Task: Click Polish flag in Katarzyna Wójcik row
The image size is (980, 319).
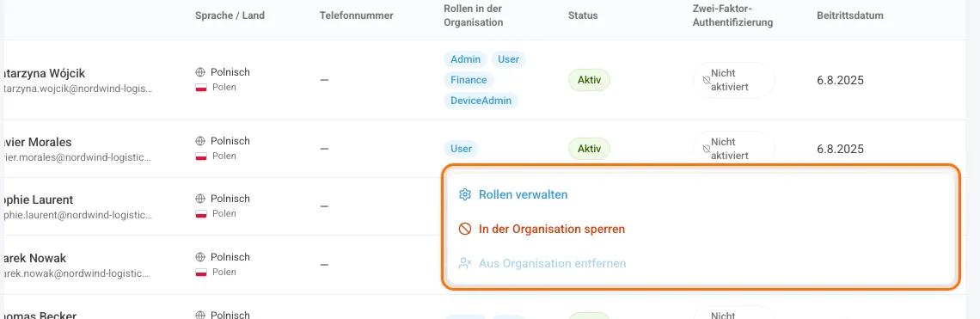Action: (200, 88)
